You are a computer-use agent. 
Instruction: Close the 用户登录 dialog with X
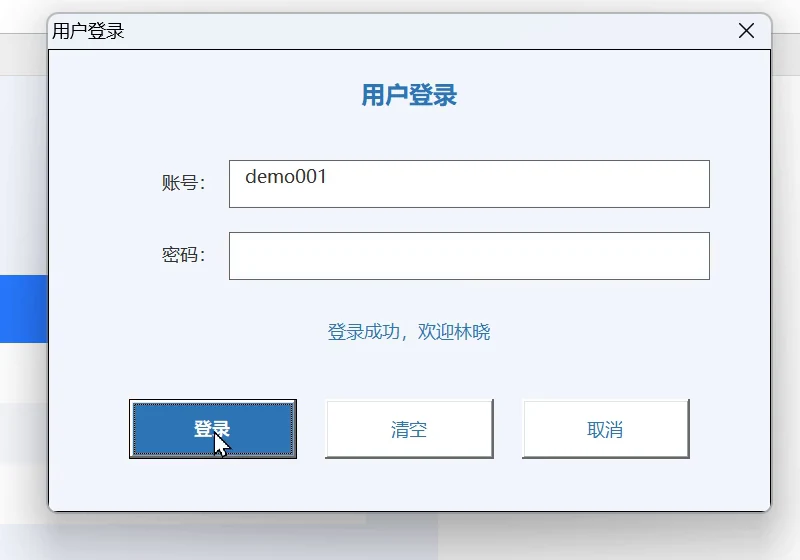[x=746, y=31]
